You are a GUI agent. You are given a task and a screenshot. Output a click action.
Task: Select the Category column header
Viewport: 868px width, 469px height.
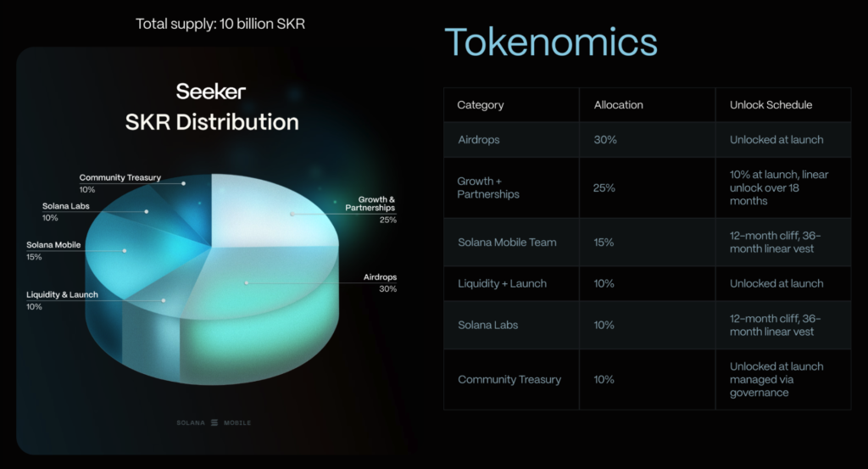pos(481,105)
